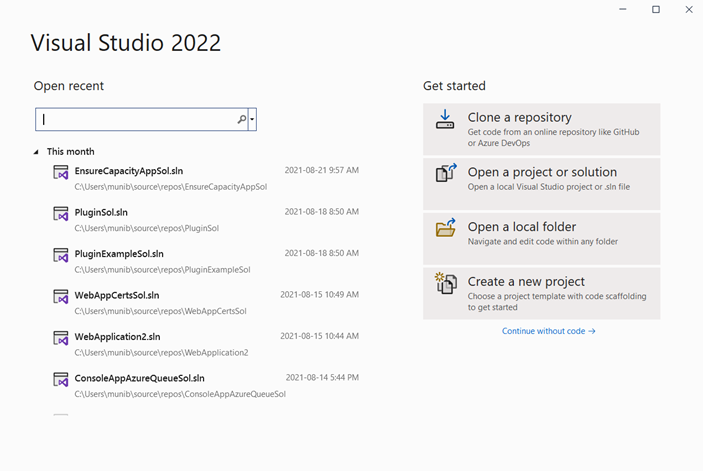Click the repos\PluginSol folder path

point(147,228)
